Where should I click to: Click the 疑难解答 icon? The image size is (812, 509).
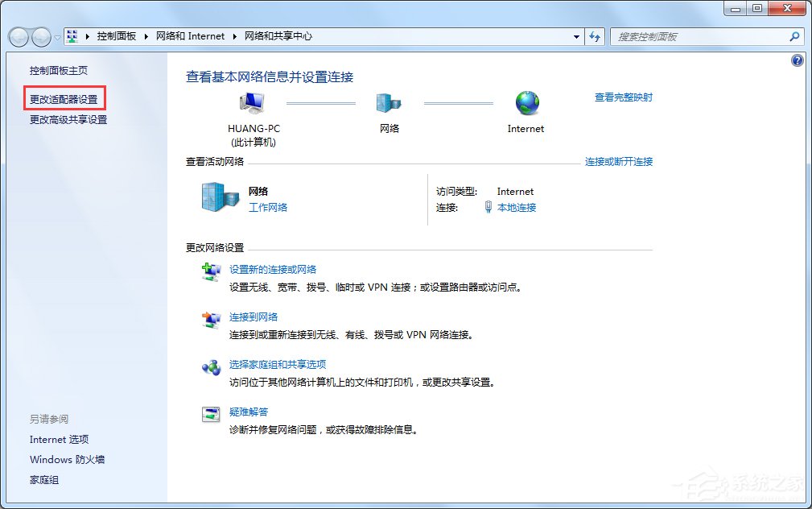click(211, 413)
